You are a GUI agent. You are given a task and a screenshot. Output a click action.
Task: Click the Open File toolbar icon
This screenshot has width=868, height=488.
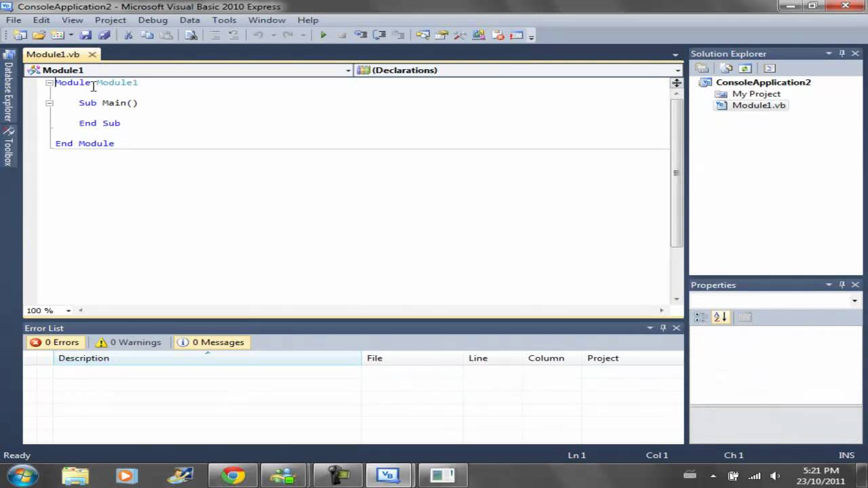point(39,35)
